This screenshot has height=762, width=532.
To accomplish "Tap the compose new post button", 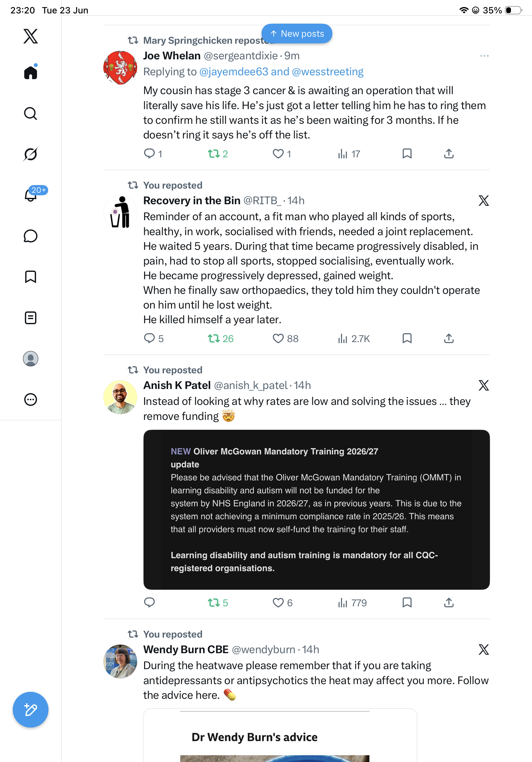I will click(x=31, y=710).
